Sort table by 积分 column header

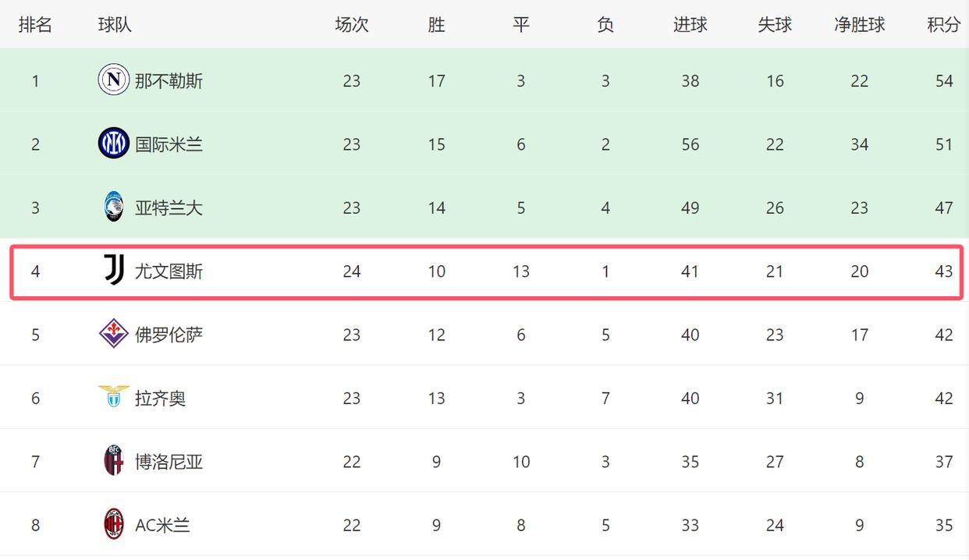[943, 25]
